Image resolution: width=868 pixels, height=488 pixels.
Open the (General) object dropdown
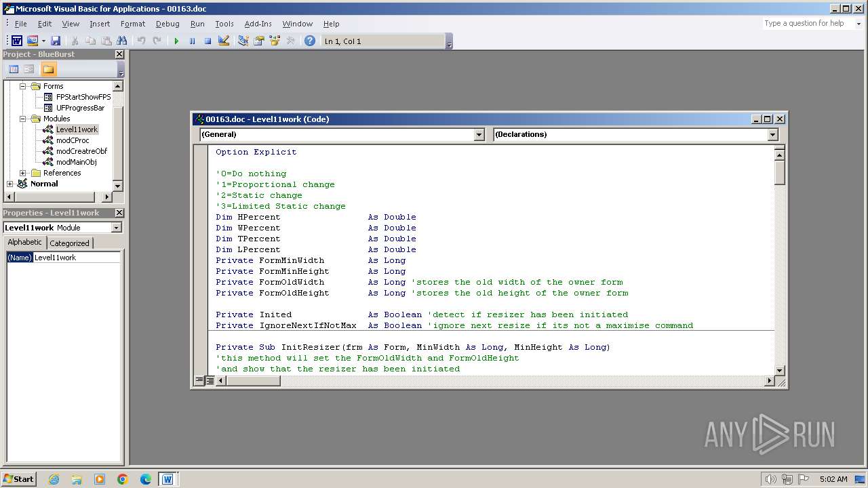pyautogui.click(x=479, y=135)
